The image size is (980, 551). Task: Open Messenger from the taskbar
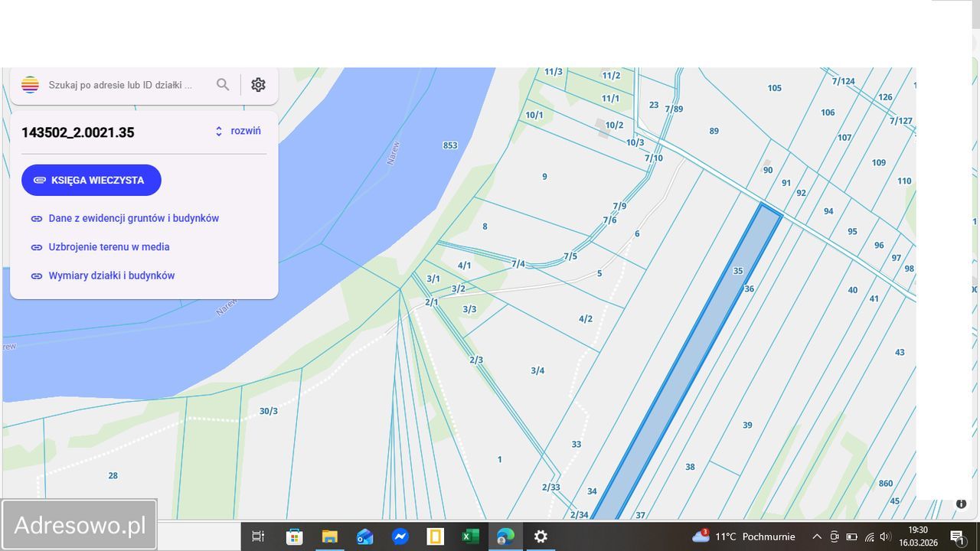pyautogui.click(x=400, y=536)
